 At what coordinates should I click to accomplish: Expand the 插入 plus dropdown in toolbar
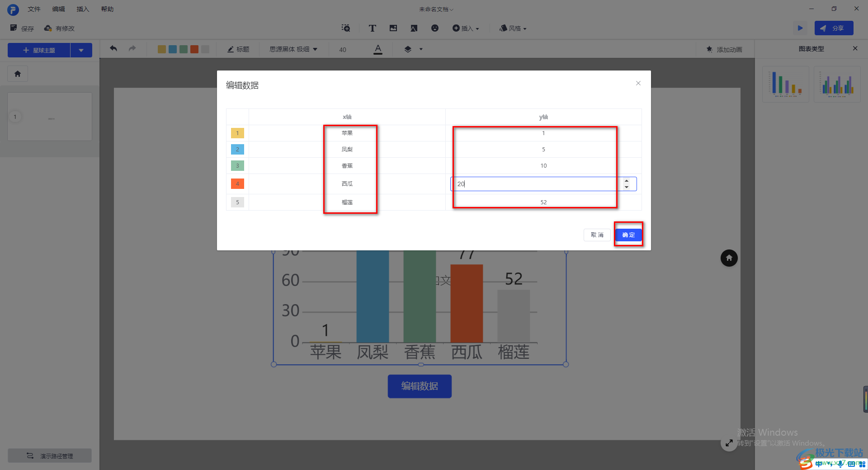(x=466, y=28)
